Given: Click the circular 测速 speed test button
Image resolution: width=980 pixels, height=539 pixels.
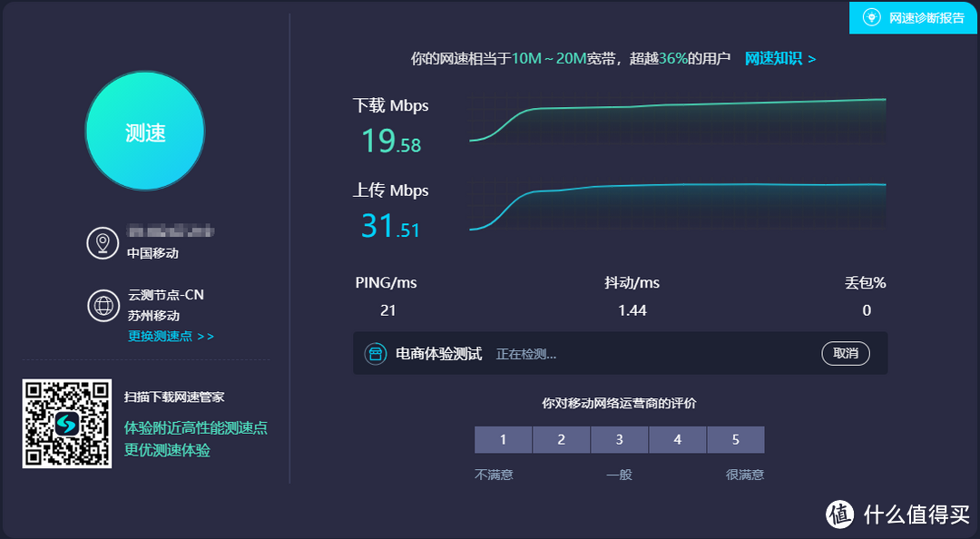Looking at the screenshot, I should point(144,131).
